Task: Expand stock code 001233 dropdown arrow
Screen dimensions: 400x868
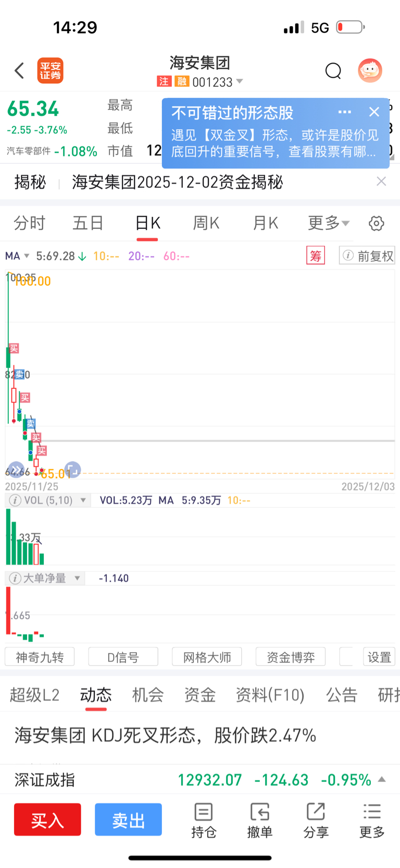Action: pyautogui.click(x=240, y=81)
